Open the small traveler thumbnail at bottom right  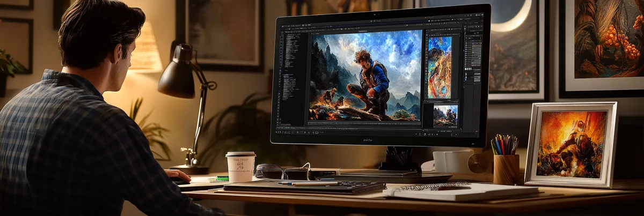(445, 115)
